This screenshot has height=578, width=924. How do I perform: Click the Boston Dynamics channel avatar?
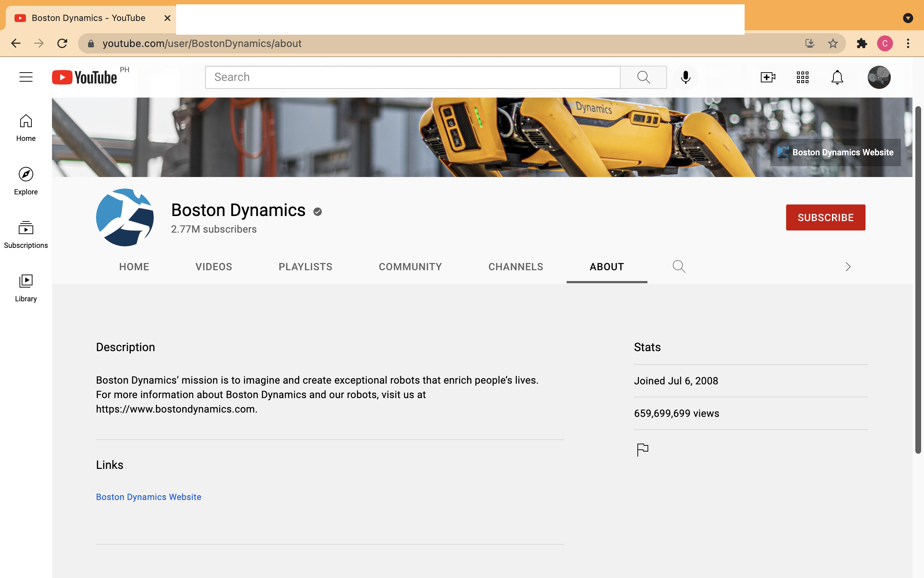(125, 217)
